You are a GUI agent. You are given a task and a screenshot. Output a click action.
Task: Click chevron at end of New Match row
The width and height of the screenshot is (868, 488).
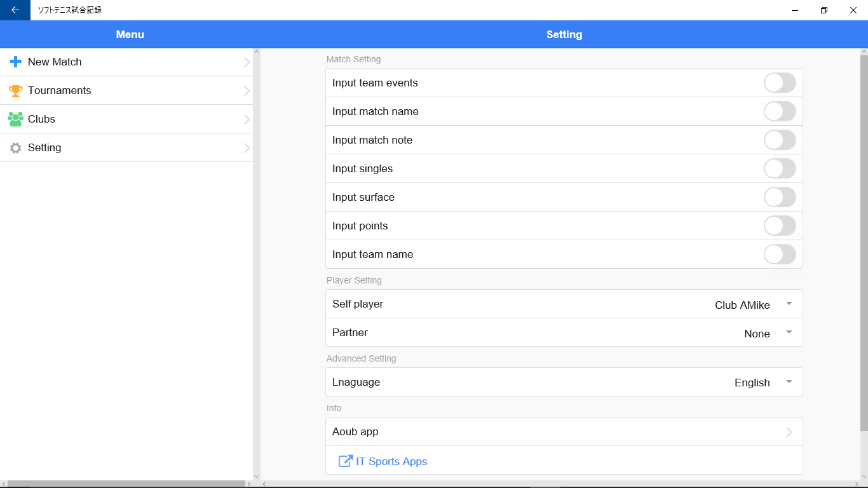tap(247, 62)
